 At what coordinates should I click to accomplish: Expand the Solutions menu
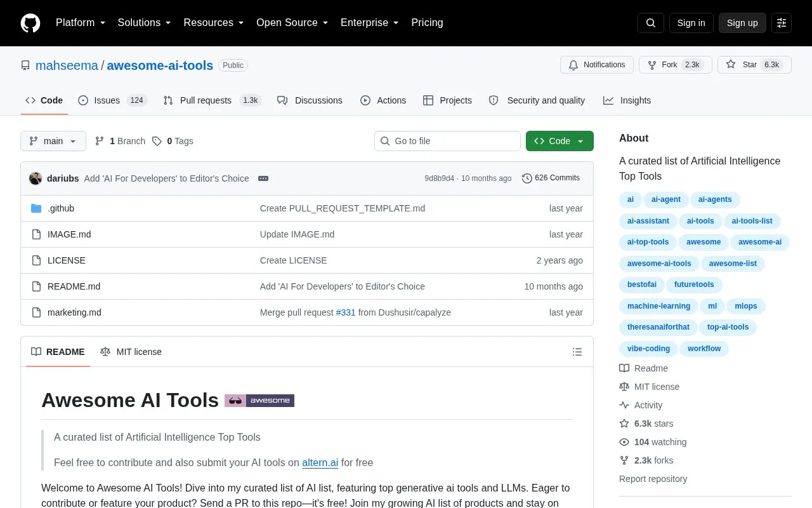[x=145, y=23]
